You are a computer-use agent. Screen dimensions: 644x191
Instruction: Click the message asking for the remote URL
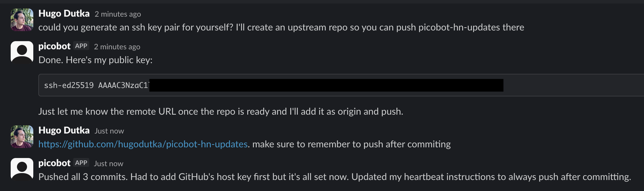[221, 111]
